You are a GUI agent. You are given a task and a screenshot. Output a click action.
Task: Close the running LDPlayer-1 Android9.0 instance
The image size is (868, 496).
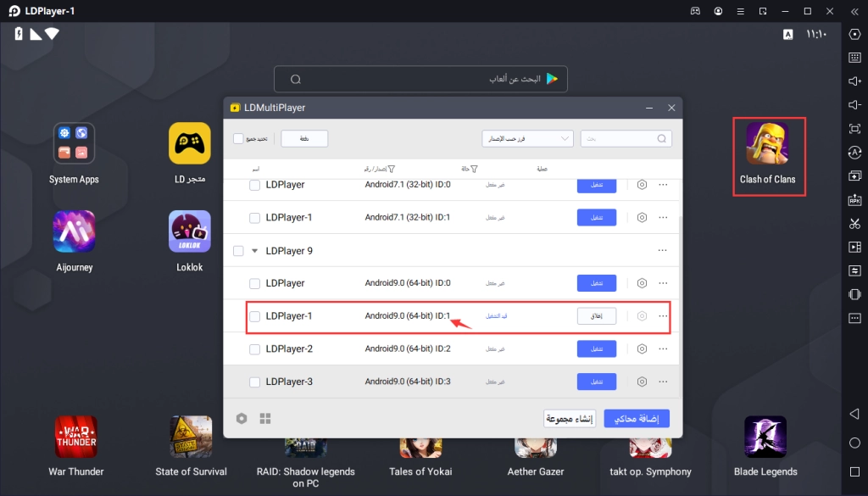597,315
